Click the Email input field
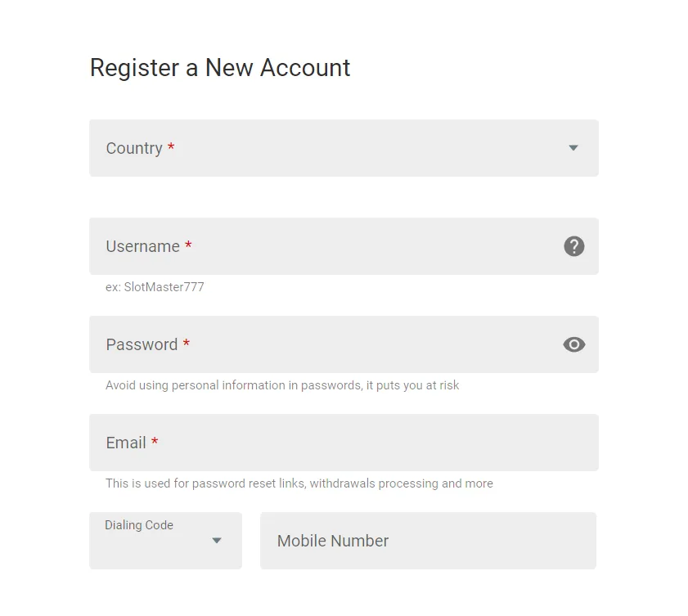Screen dimensions: 688x616 coord(344,443)
